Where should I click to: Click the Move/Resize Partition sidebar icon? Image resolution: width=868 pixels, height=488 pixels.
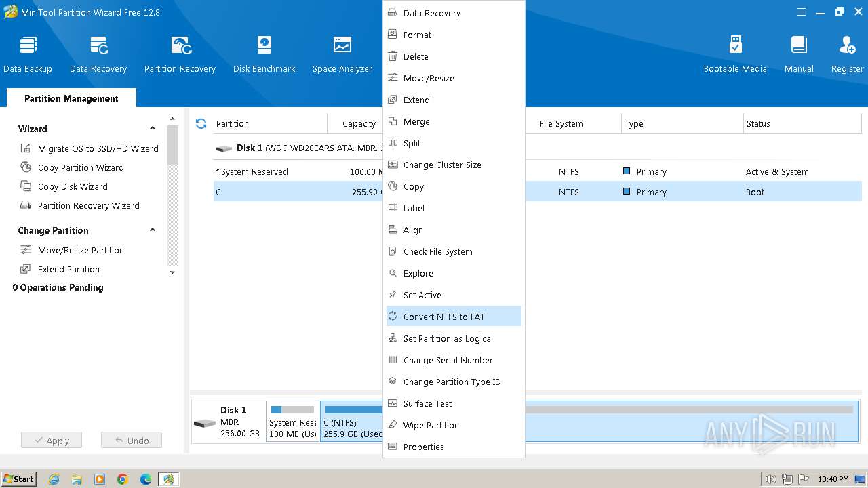[26, 250]
